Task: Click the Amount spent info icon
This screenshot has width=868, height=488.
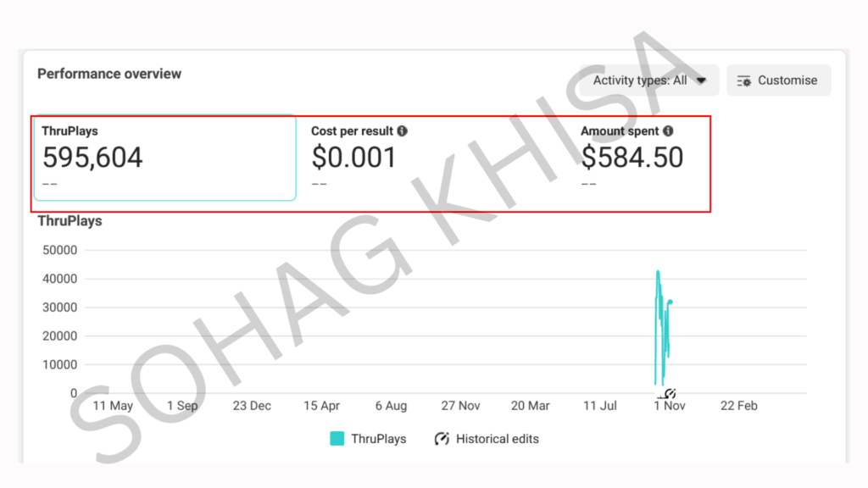Action: (669, 131)
